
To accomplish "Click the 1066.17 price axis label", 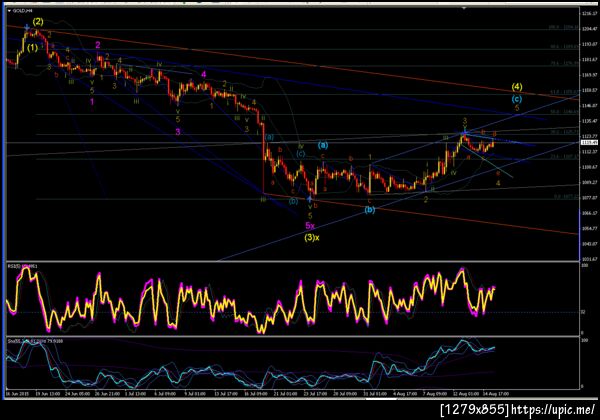I will [589, 213].
